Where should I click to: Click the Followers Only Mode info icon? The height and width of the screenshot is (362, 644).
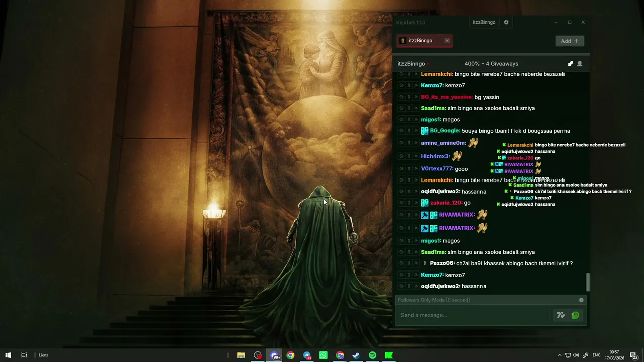[581, 300]
